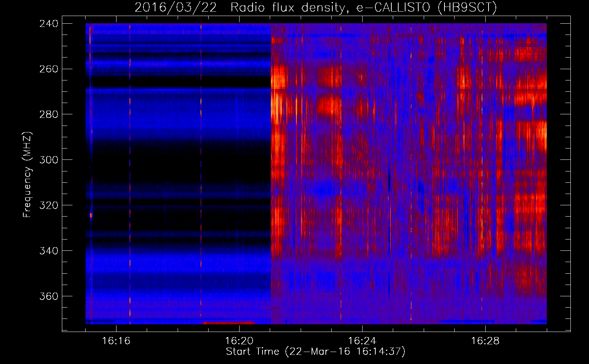Click the 'Frequency (MHZ)' axis label
The image size is (589, 364).
coord(28,174)
